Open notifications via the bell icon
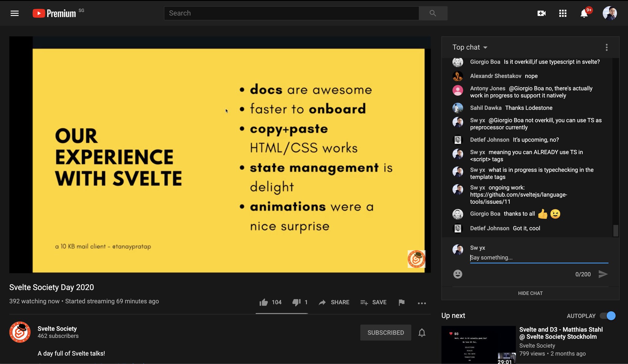The width and height of the screenshot is (628, 364). (x=584, y=13)
